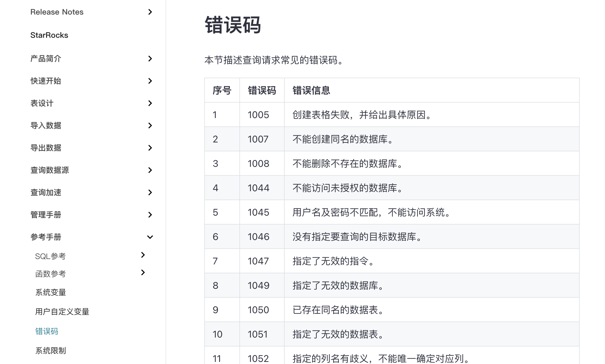Expand the 查询加速 chevron arrow
This screenshot has width=605, height=364.
(x=150, y=192)
